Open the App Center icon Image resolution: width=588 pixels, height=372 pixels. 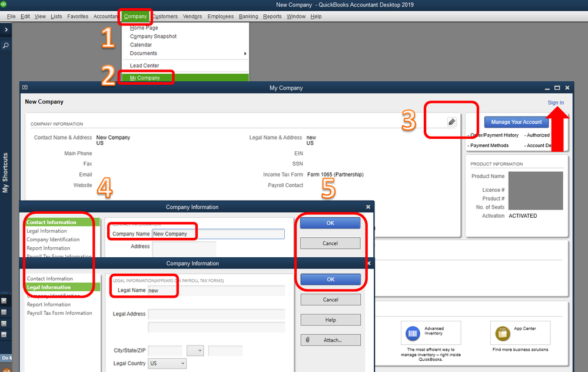tap(503, 333)
